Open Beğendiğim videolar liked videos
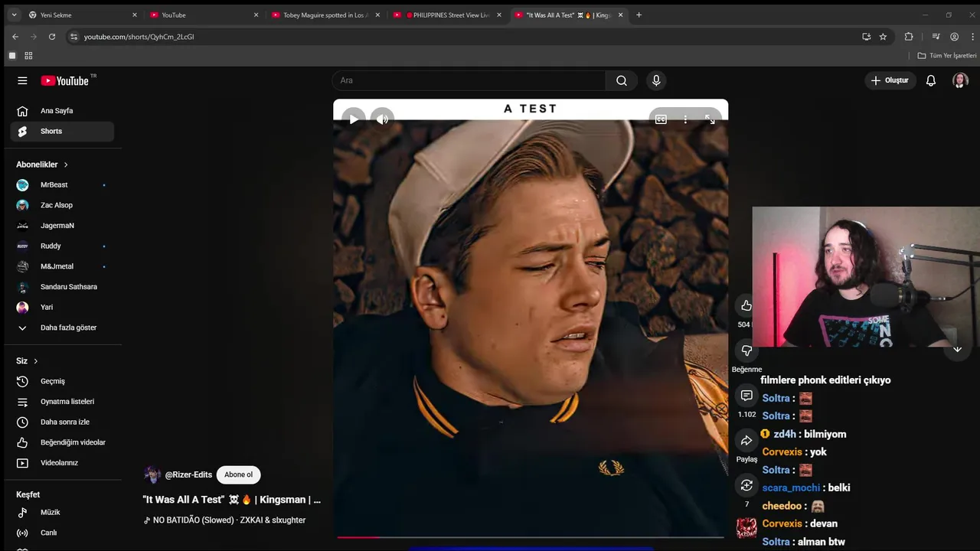 tap(62, 442)
